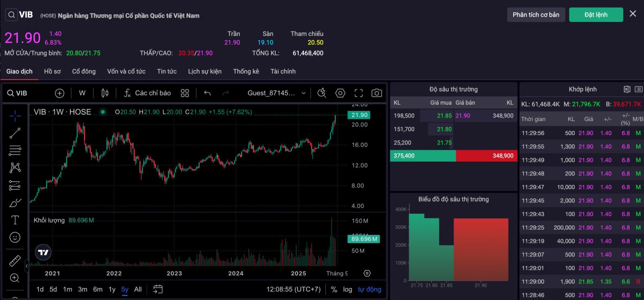Image resolution: width=644 pixels, height=300 pixels.
Task: Open the 'Tin tức' tab
Action: (167, 71)
